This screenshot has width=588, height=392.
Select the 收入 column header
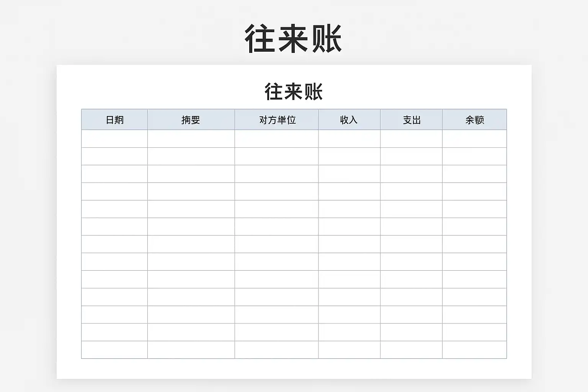tap(349, 119)
